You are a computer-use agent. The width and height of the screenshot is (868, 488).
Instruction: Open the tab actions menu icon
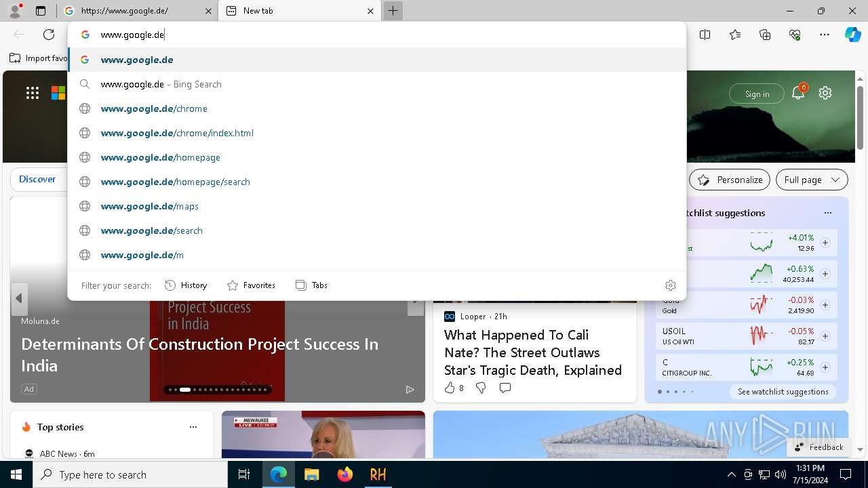click(x=41, y=11)
